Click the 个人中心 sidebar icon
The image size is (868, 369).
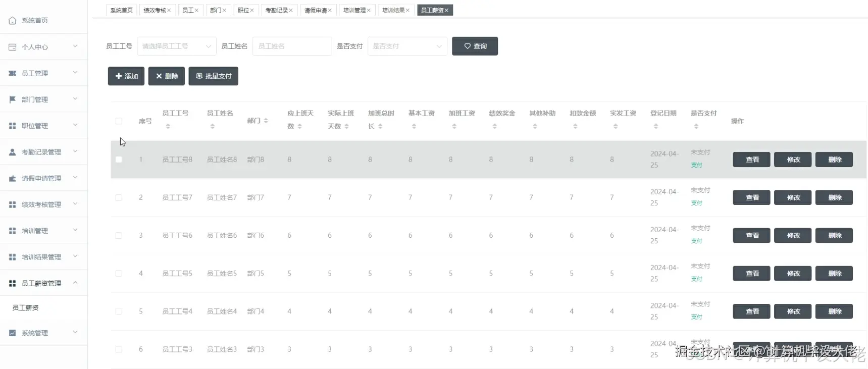pyautogui.click(x=13, y=47)
